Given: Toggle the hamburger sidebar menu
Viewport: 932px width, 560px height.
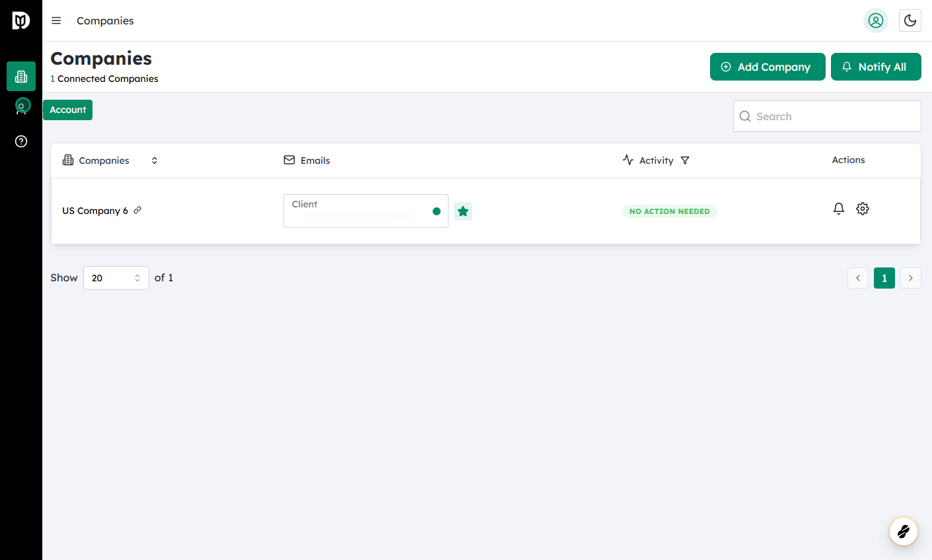Looking at the screenshot, I should 56,21.
